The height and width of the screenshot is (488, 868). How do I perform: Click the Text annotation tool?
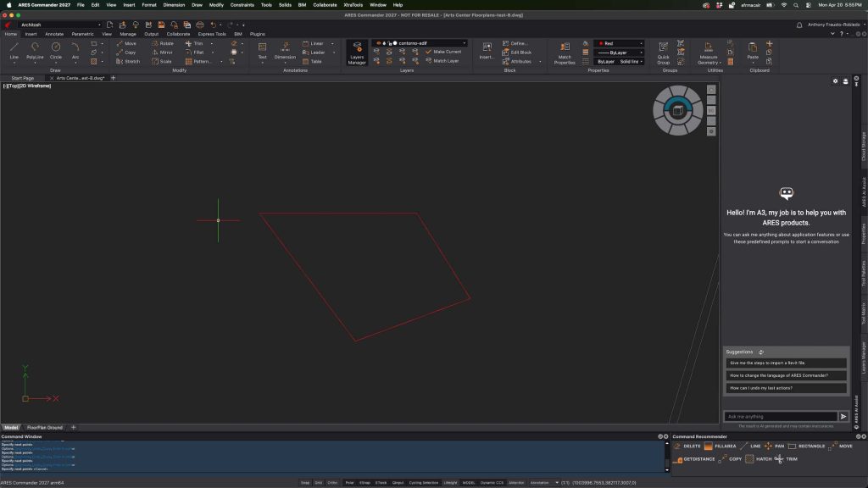tap(263, 51)
